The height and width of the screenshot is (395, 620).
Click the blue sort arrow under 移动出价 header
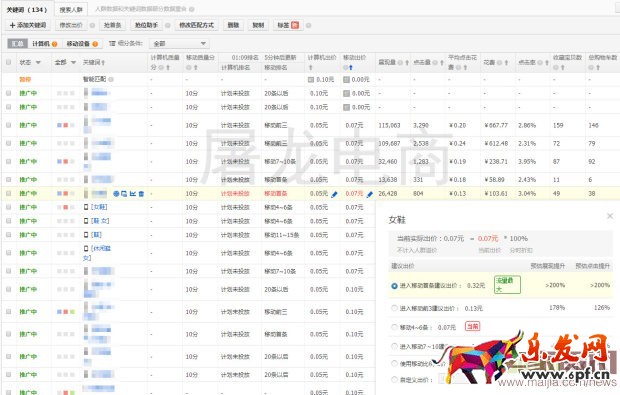coord(351,68)
